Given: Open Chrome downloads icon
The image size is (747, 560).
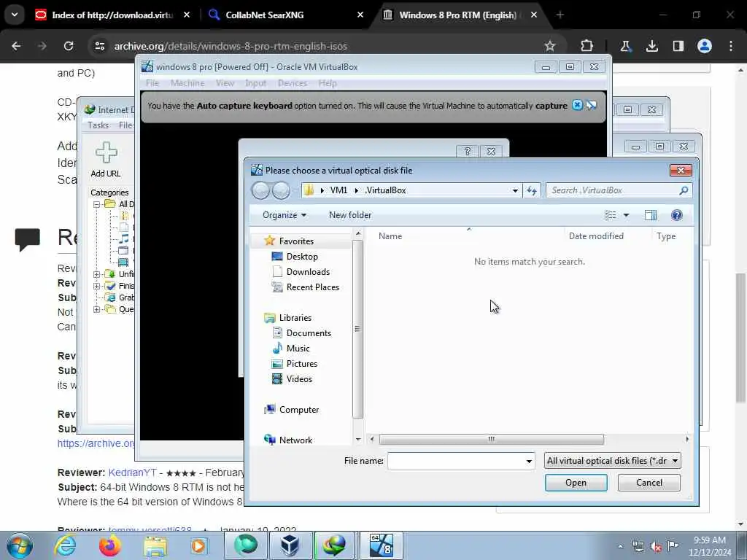Looking at the screenshot, I should [x=651, y=46].
